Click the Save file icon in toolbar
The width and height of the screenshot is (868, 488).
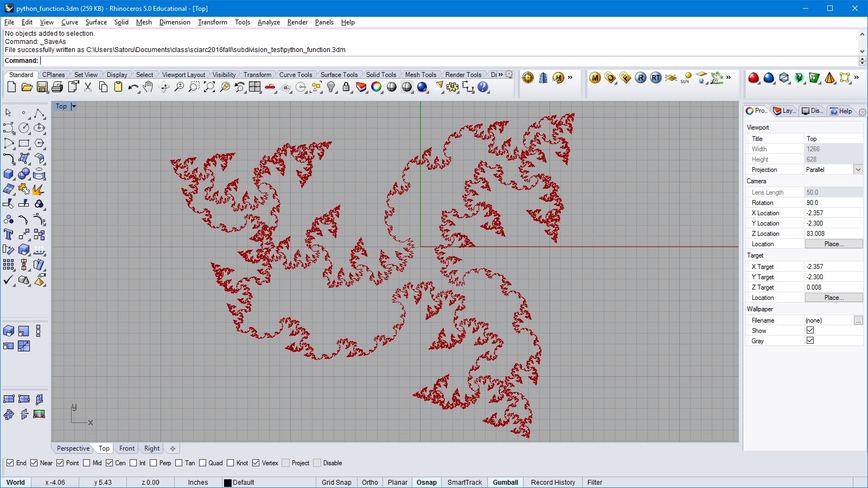42,87
